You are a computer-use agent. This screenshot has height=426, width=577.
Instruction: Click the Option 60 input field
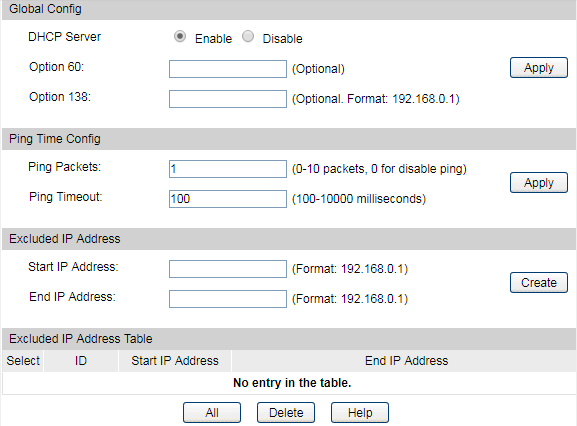point(228,69)
